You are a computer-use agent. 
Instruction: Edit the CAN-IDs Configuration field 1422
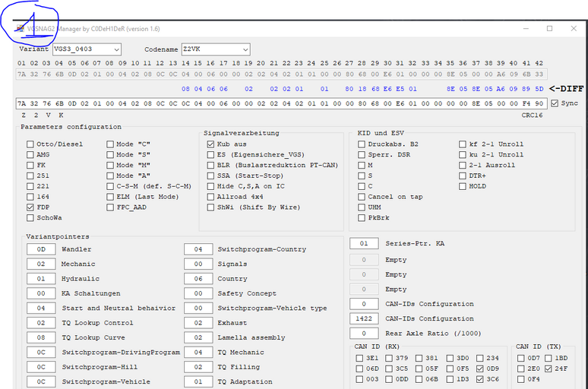363,319
